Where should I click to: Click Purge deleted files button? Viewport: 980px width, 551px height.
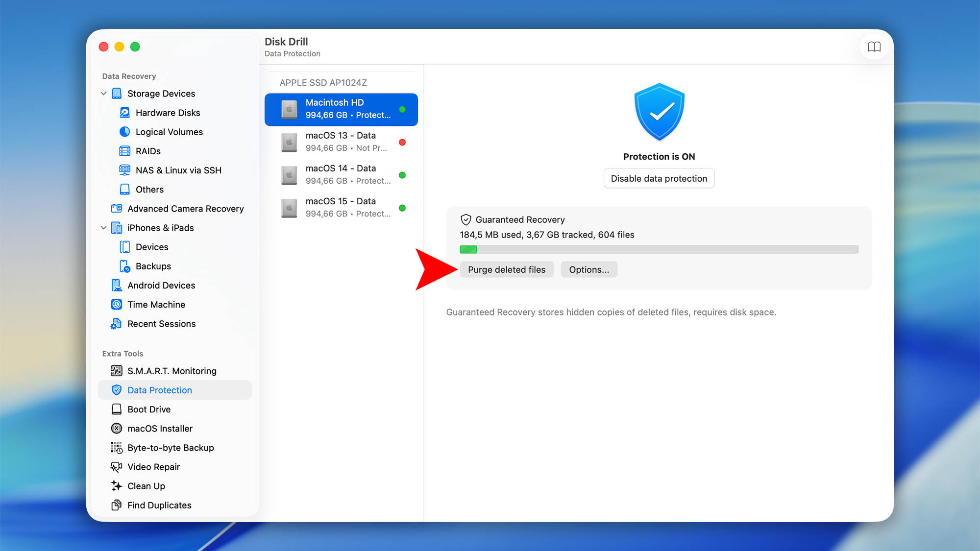[x=507, y=269]
